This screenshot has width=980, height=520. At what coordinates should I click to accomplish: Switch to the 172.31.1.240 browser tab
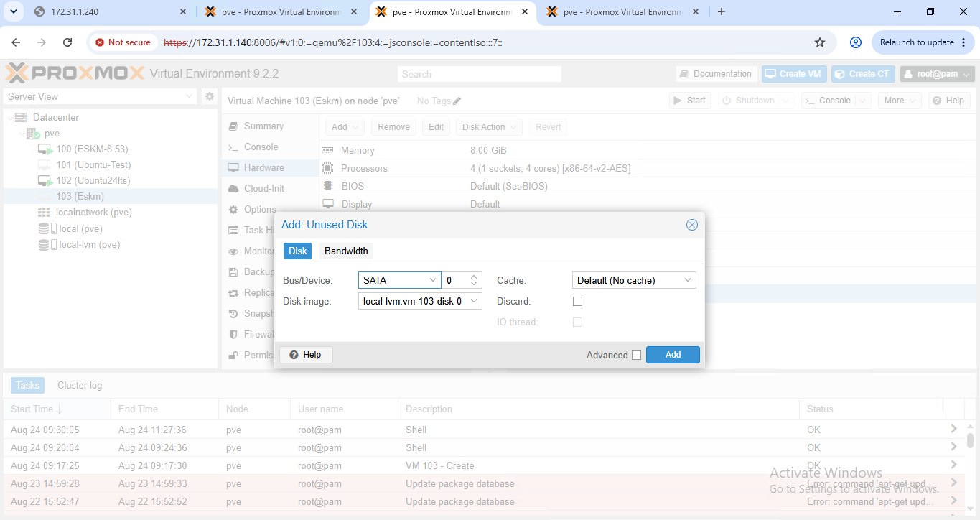point(110,11)
